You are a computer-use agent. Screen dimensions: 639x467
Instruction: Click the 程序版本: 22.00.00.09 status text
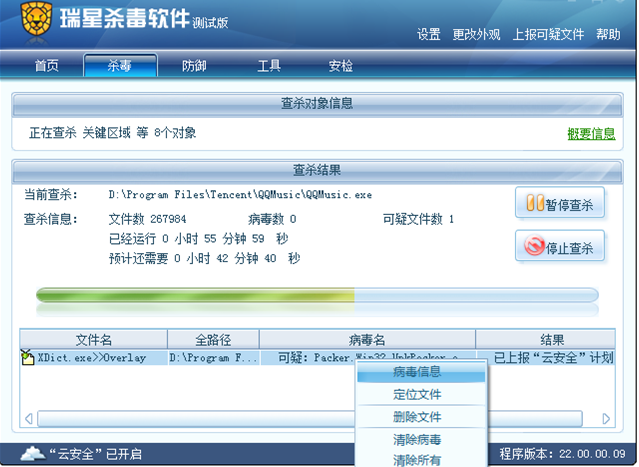[x=562, y=454]
